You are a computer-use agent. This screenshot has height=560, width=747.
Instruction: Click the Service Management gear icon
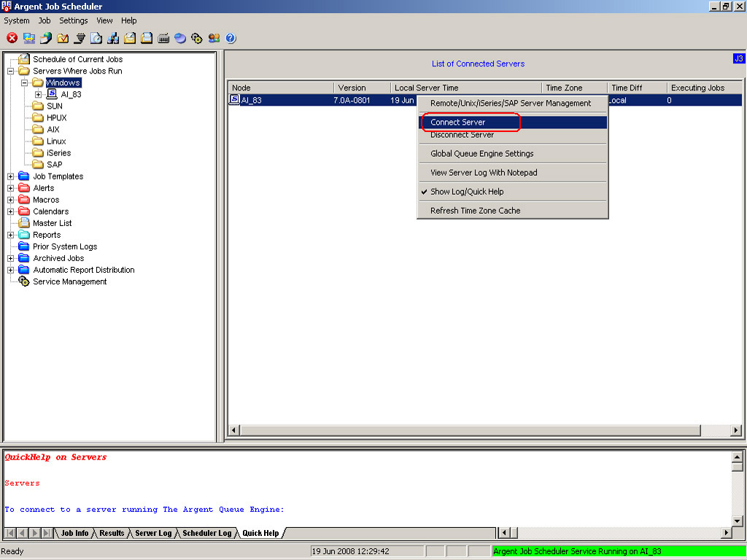pyautogui.click(x=24, y=281)
